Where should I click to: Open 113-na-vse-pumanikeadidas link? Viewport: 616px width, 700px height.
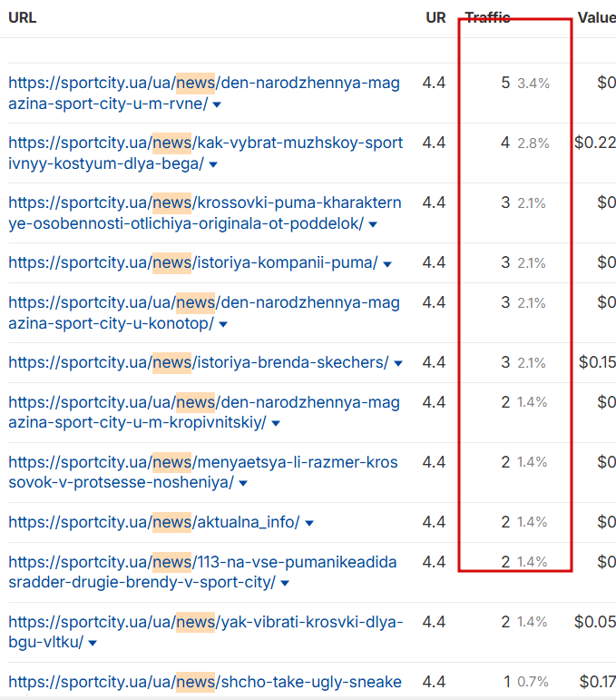click(x=202, y=572)
